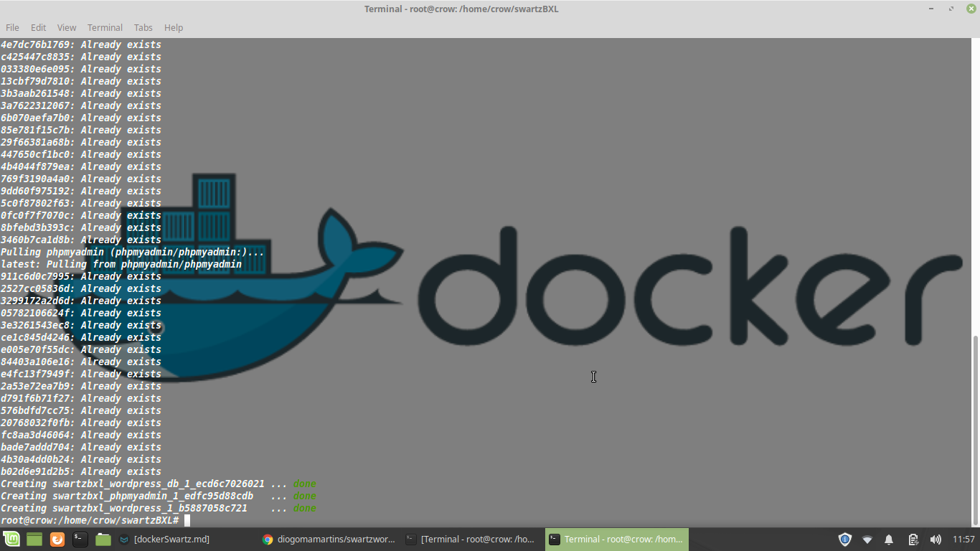Launch terminal from the panel launcher
The height and width of the screenshot is (551, 980).
pos(80,540)
